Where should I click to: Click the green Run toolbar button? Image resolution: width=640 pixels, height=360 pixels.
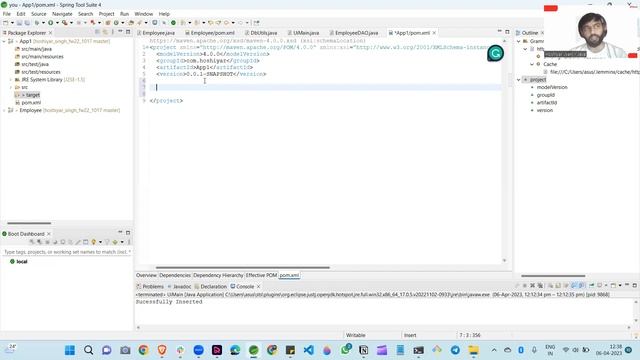tap(51, 23)
